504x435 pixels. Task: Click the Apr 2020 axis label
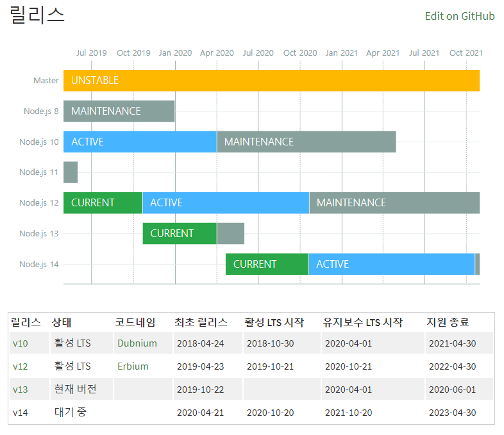217,53
